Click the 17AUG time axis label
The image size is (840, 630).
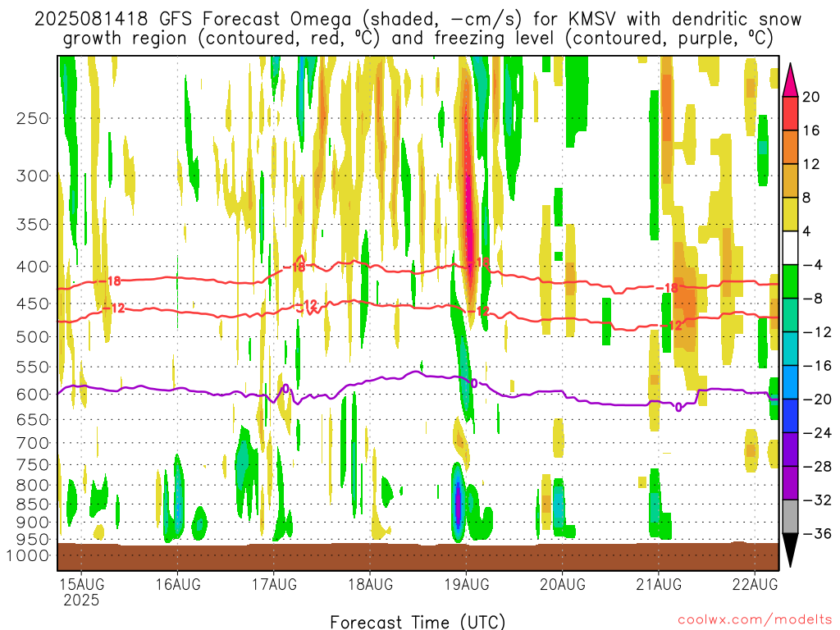274,584
